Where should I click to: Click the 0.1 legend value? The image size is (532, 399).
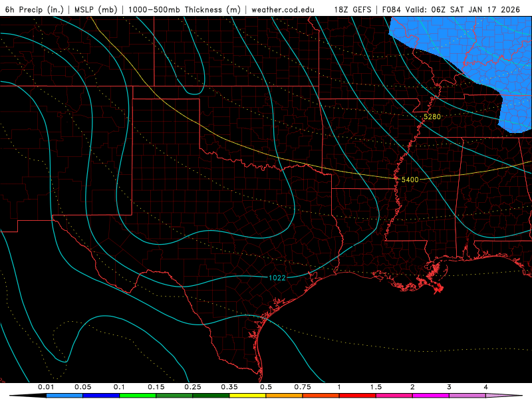(119, 387)
